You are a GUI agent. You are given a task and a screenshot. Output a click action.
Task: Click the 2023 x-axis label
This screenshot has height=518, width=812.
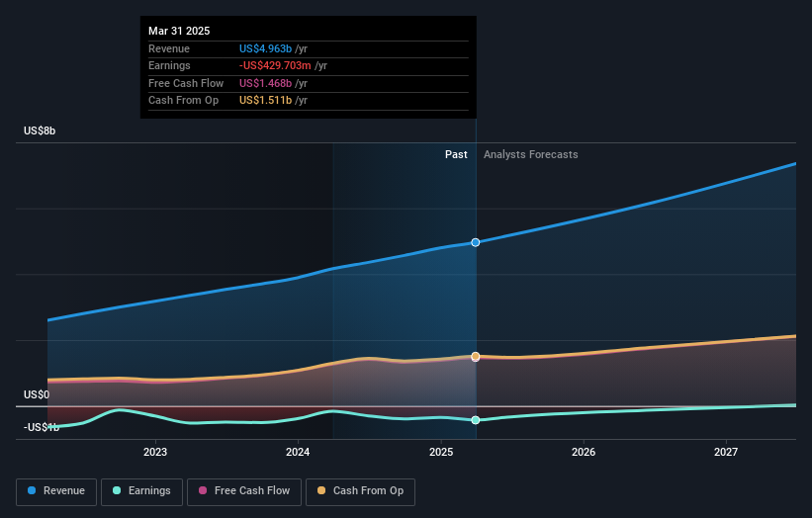(x=155, y=452)
